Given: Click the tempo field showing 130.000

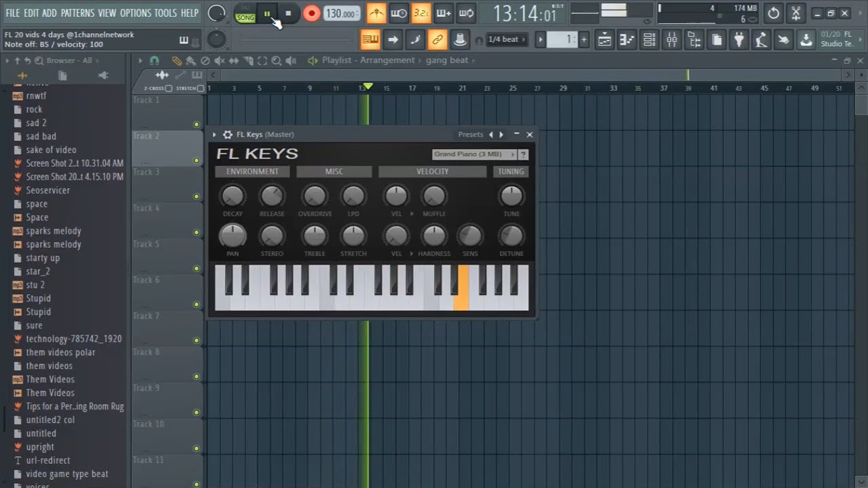Looking at the screenshot, I should point(342,14).
